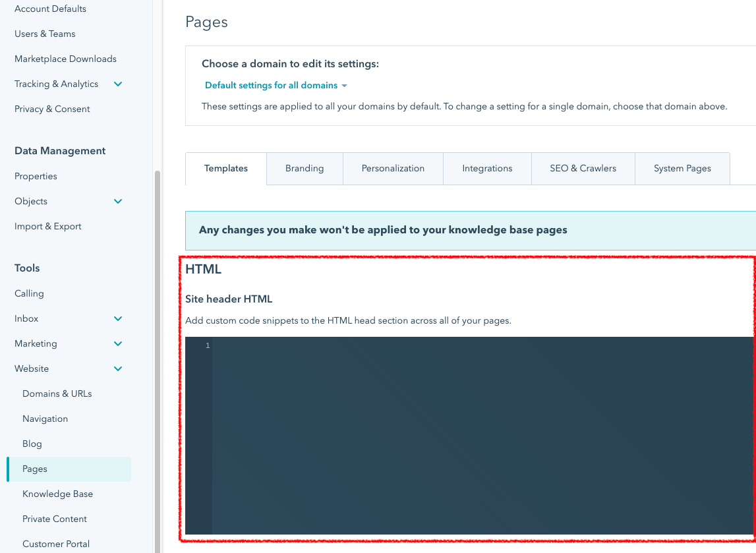The width and height of the screenshot is (756, 553).
Task: Click the knowledge base changes notice banner
Action: coord(471,231)
